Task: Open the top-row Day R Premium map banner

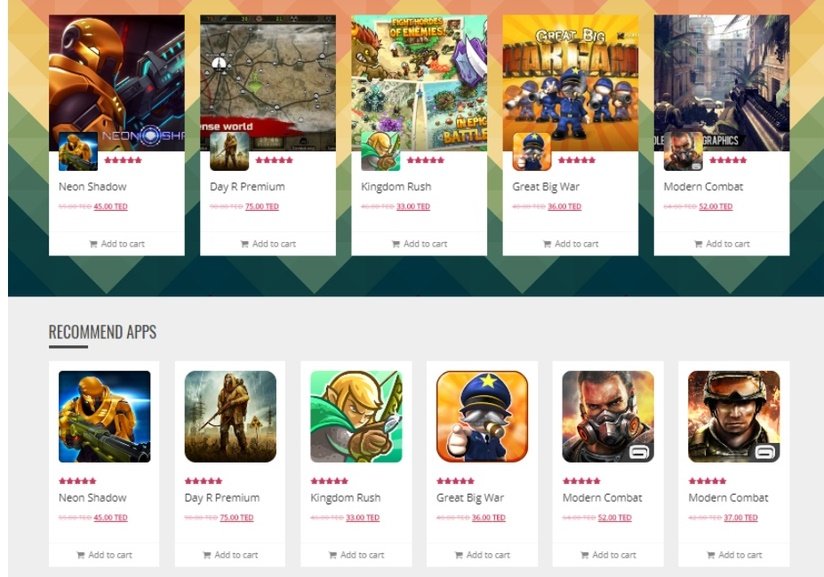Action: [x=268, y=83]
